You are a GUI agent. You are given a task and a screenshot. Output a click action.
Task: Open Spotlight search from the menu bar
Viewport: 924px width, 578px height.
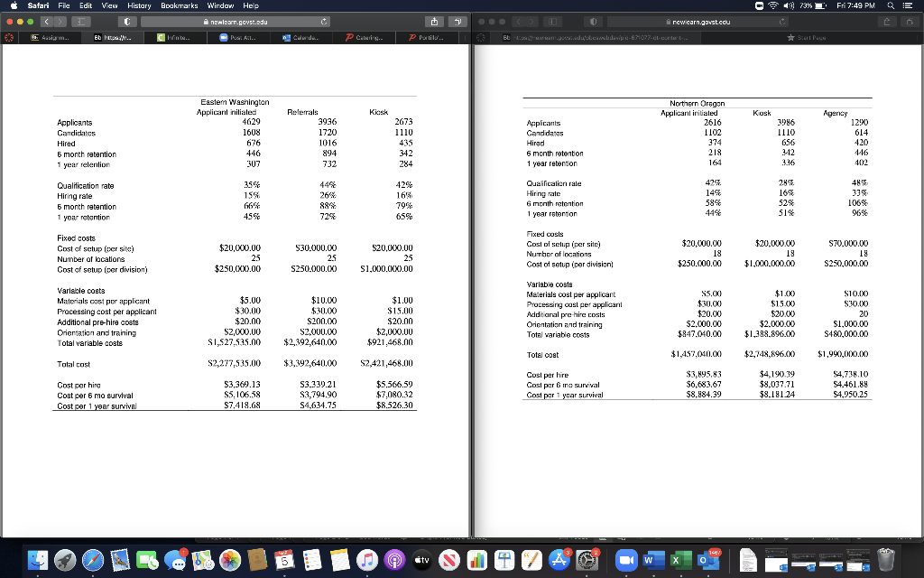tap(891, 5)
